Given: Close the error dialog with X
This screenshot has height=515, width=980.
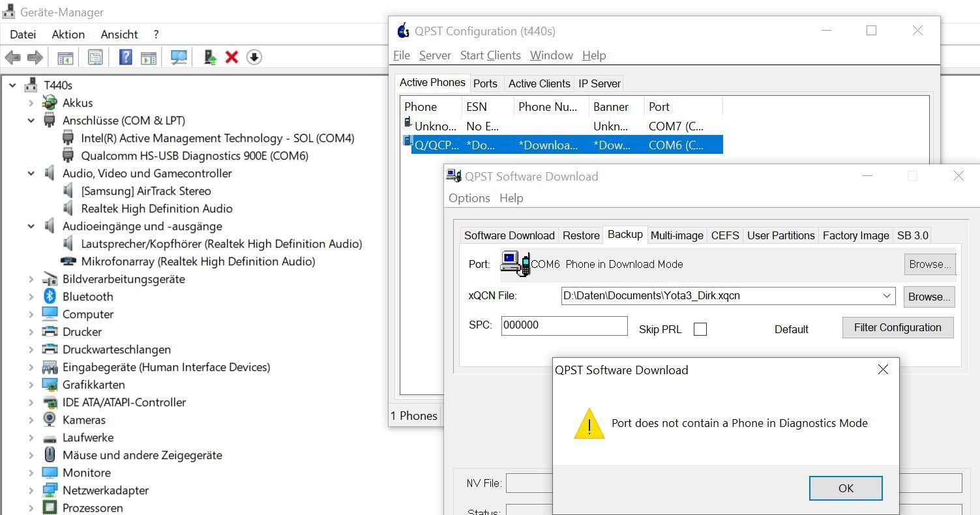Looking at the screenshot, I should (883, 370).
